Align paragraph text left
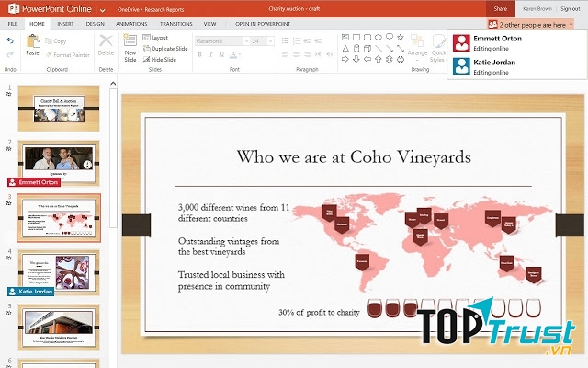Viewport: 588px width, 368px height. [x=285, y=55]
